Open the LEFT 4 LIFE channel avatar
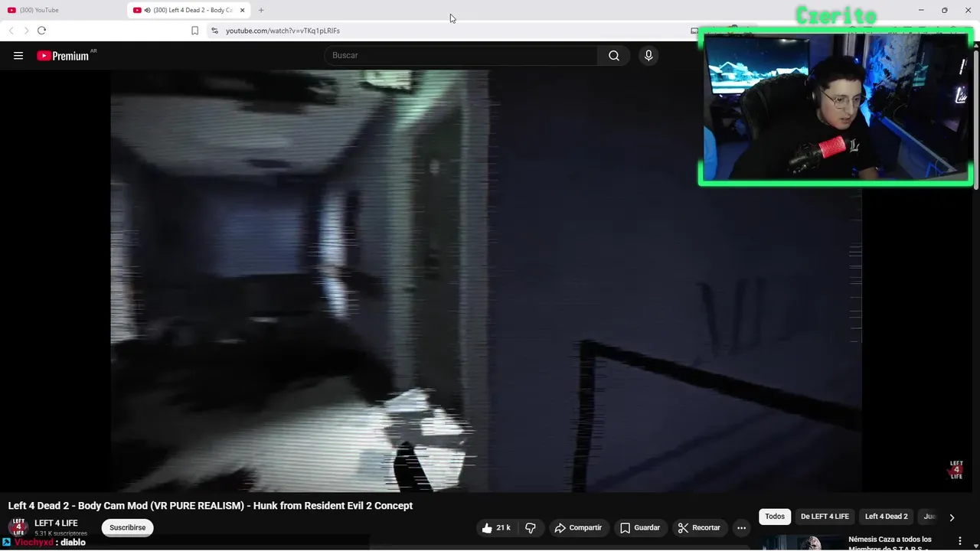This screenshot has width=980, height=551. pos(18,527)
